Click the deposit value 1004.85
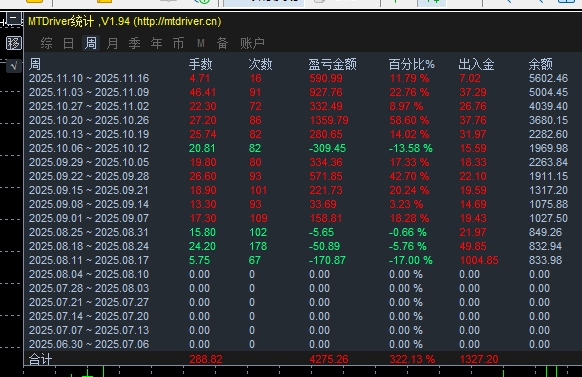 point(479,260)
